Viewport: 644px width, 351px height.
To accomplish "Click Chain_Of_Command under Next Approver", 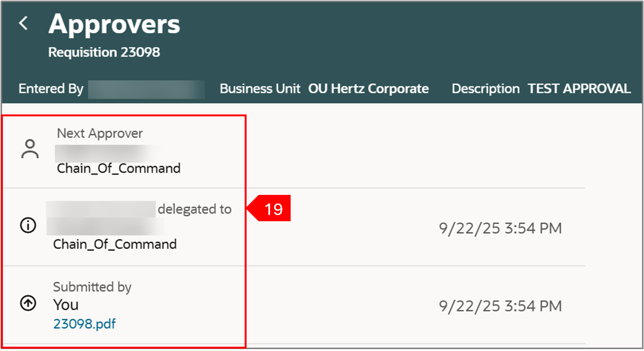I will point(118,169).
